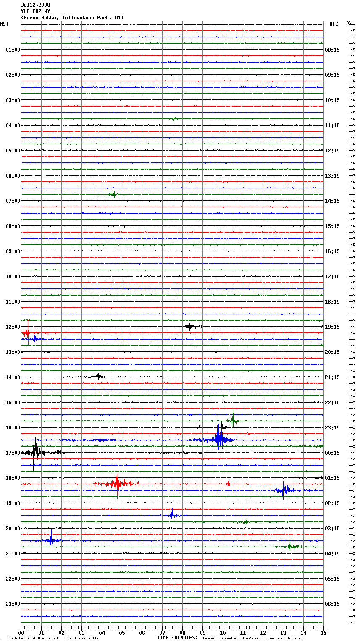Select the 11:15 UTC time label
The height and width of the screenshot is (644, 357).
(332, 126)
